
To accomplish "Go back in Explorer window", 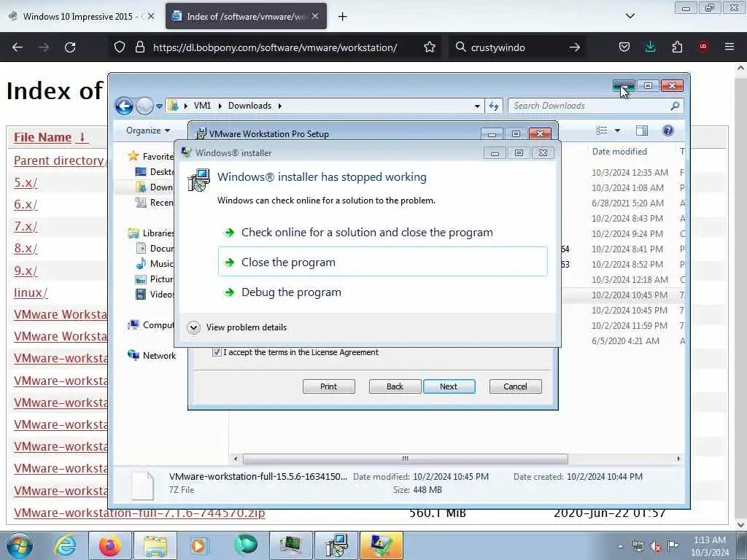I will coord(124,106).
